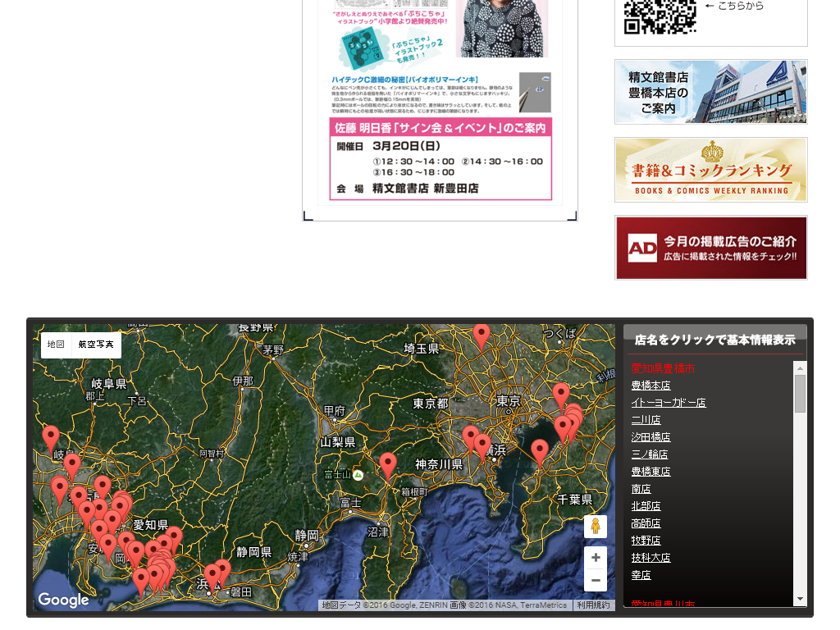Click the Google logo on the map
840x630 pixels.
coord(63,600)
